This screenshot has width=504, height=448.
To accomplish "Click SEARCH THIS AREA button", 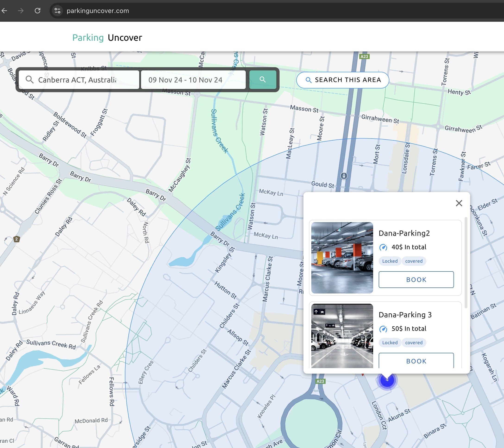I will click(x=343, y=80).
